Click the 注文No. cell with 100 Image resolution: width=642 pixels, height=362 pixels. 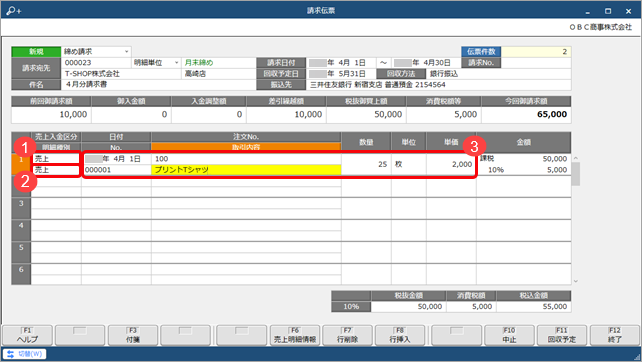pyautogui.click(x=246, y=159)
